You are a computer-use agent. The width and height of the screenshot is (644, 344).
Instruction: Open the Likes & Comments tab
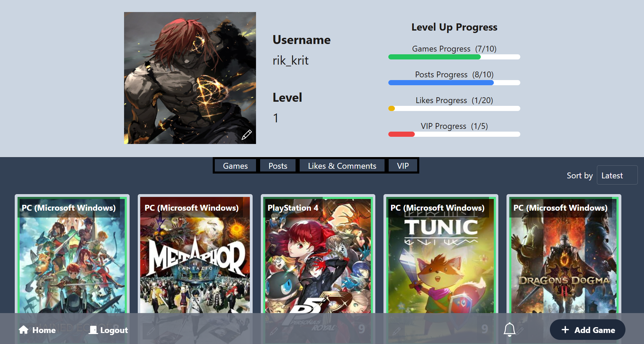click(x=342, y=166)
